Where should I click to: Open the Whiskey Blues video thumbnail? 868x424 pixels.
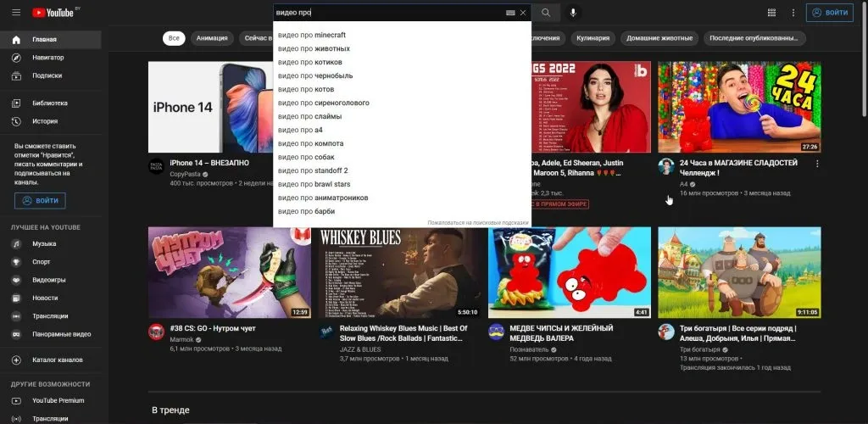(400, 273)
